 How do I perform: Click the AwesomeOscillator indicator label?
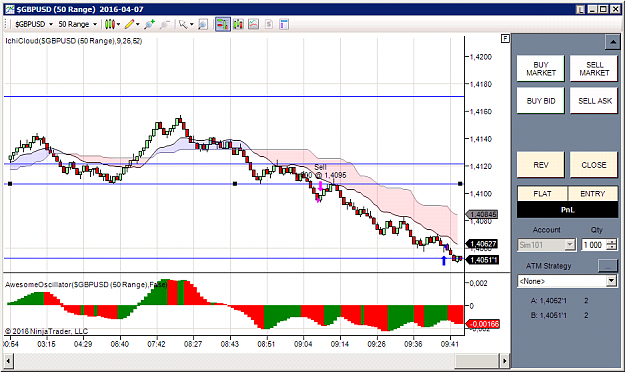86,284
